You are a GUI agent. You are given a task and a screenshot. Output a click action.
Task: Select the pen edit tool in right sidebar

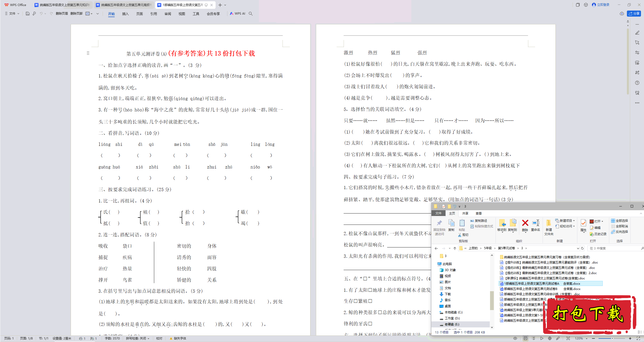coord(637,33)
